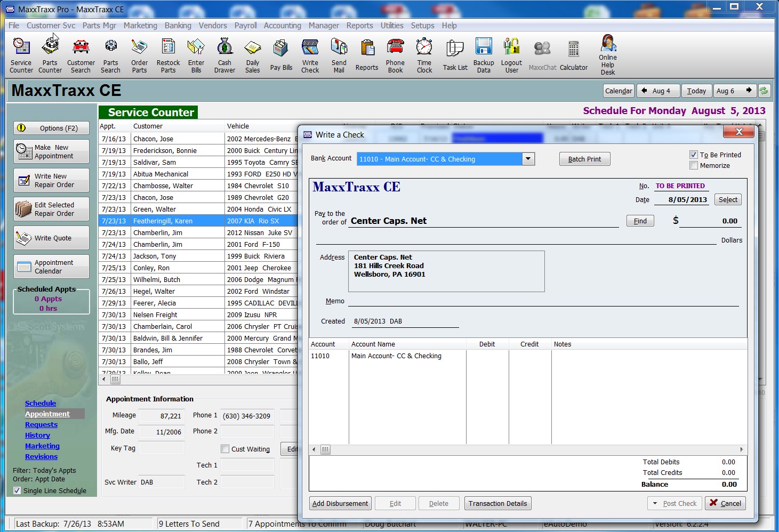Open the Cash Drawer
This screenshot has width=779, height=532.
click(x=225, y=55)
